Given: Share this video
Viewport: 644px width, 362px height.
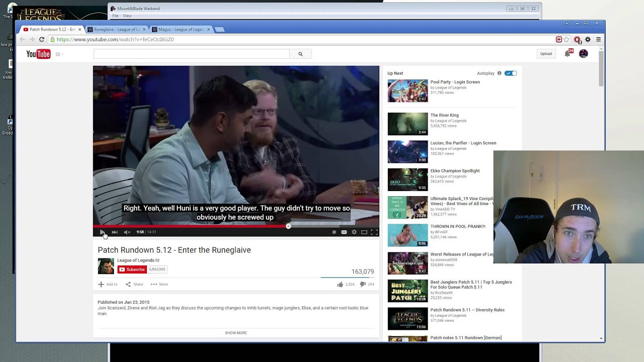Looking at the screenshot, I should click(134, 285).
